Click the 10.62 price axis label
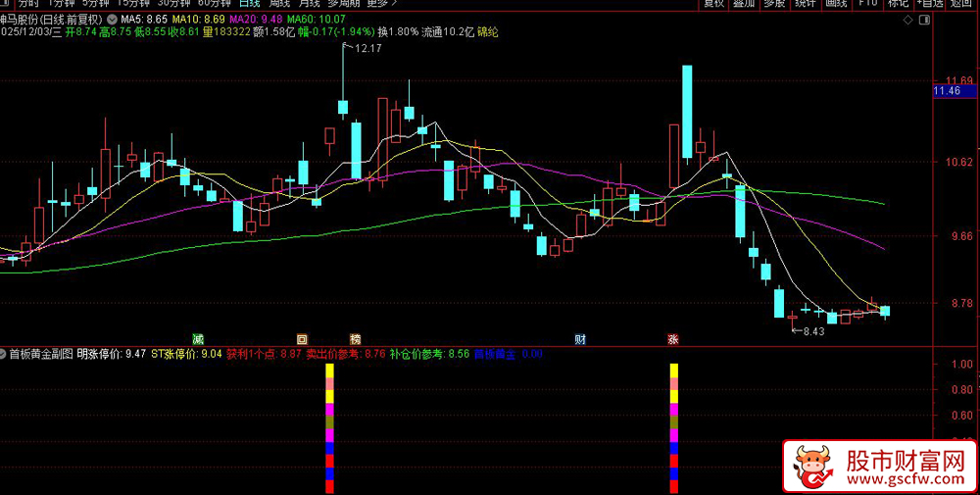The width and height of the screenshot is (980, 495). pos(959,162)
